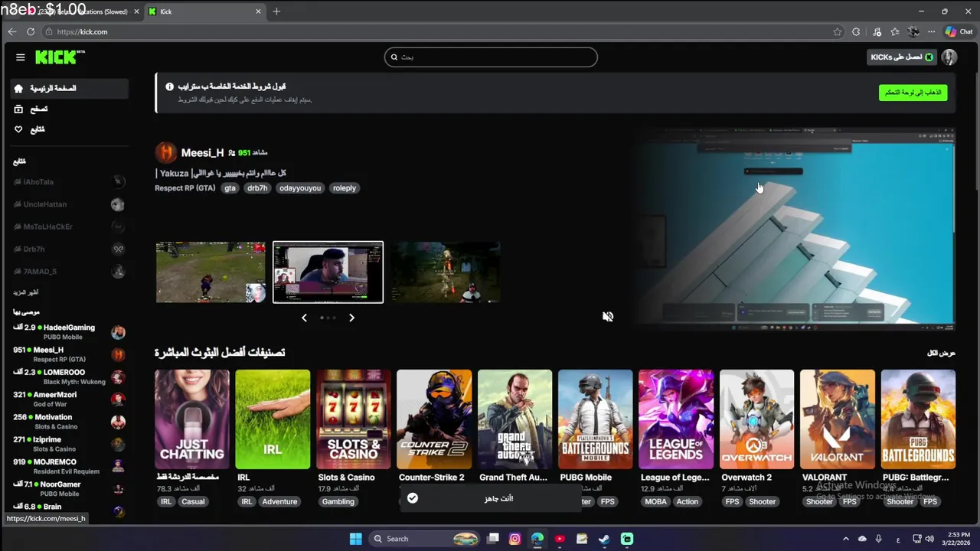
Task: Click inside the Kick search field
Action: (x=491, y=57)
